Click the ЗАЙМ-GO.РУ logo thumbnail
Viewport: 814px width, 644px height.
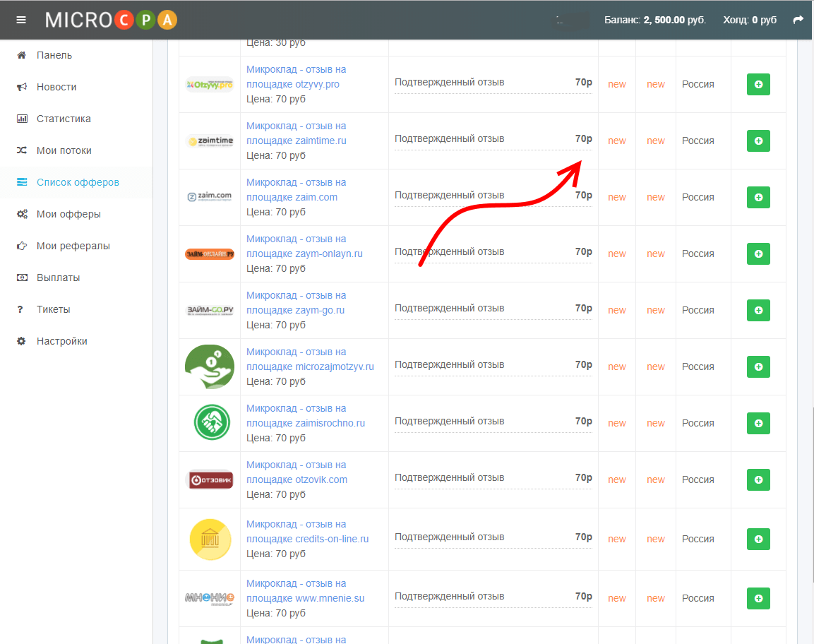[210, 311]
